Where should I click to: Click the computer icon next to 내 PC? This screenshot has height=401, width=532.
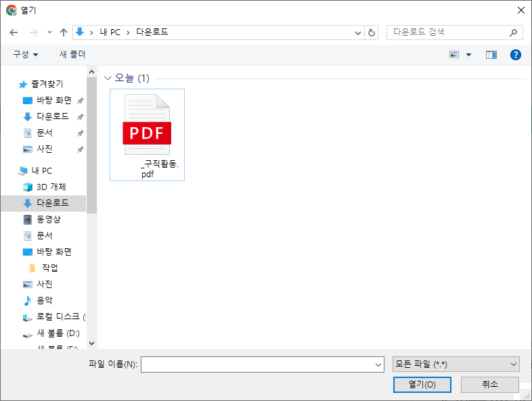22,171
